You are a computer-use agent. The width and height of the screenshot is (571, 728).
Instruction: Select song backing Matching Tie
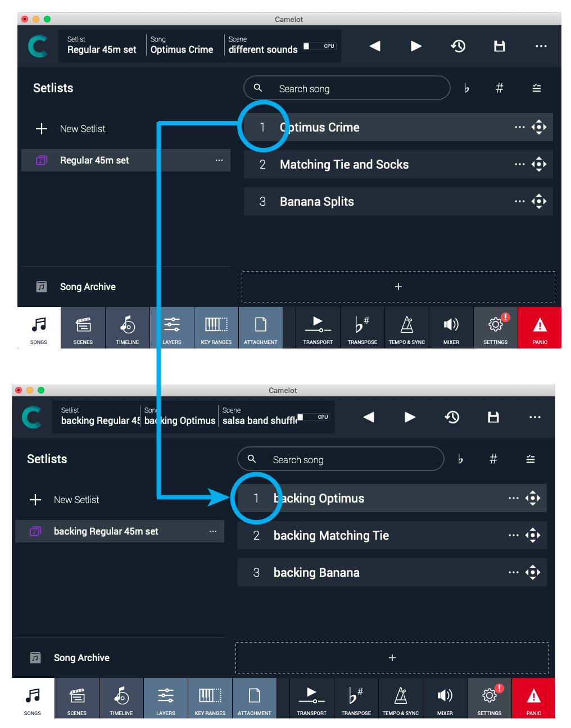click(x=392, y=535)
